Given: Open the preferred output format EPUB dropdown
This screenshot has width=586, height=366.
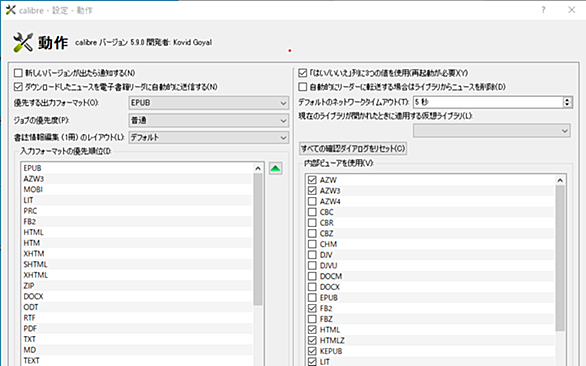Looking at the screenshot, I should [x=209, y=103].
